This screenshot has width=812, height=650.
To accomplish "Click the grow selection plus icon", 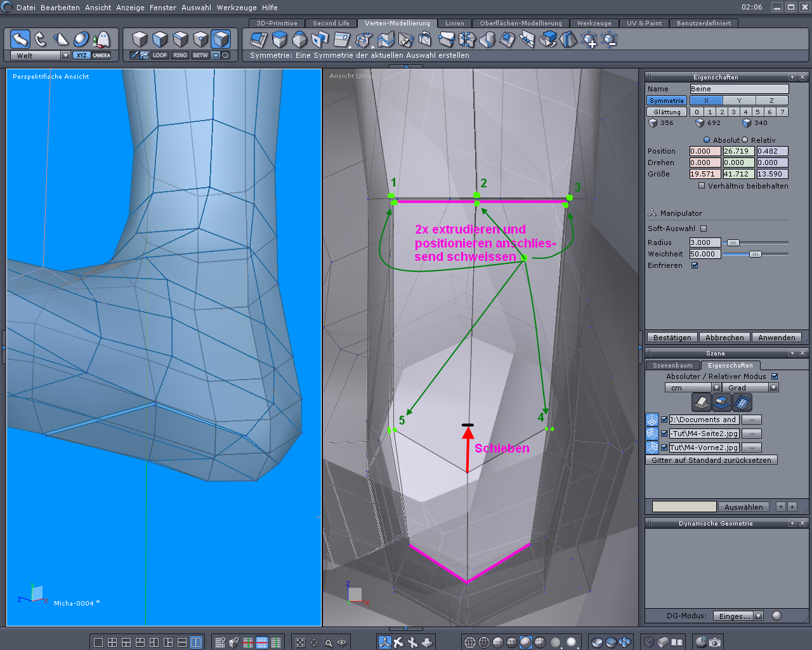I will [589, 40].
